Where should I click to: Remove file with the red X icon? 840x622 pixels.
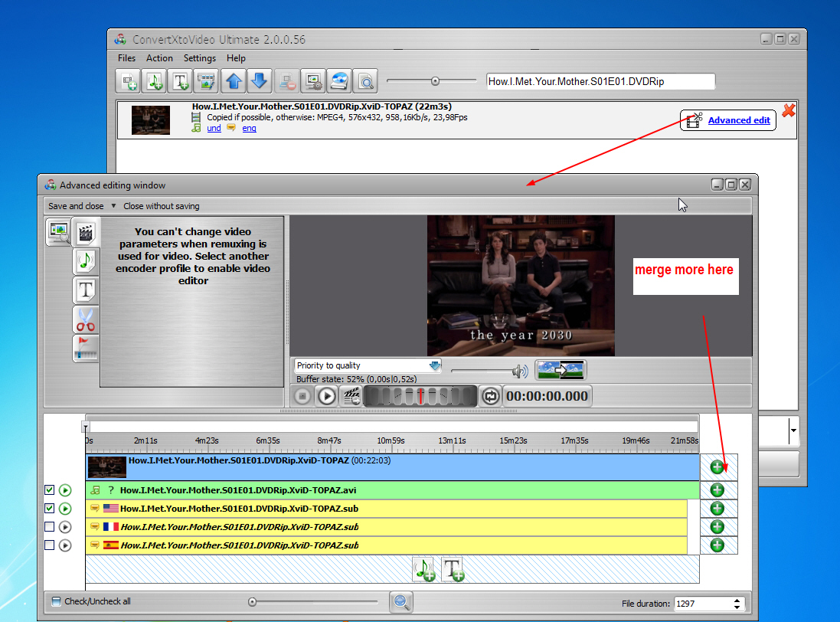(789, 110)
